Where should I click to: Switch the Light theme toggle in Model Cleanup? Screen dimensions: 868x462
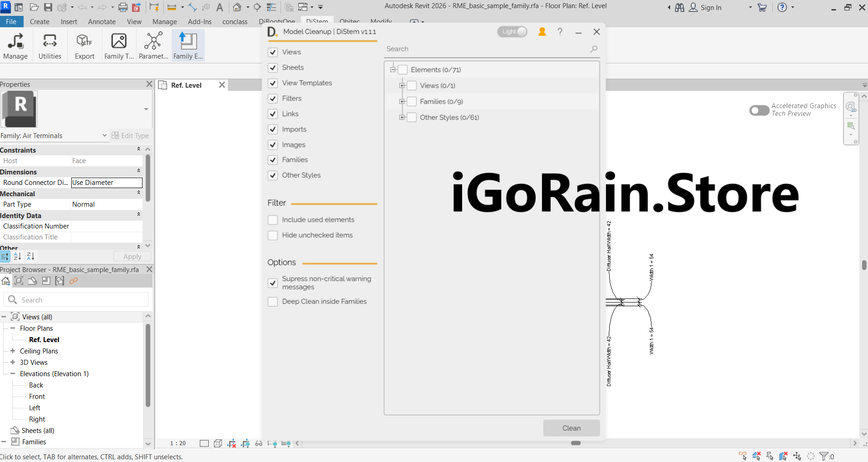point(512,31)
